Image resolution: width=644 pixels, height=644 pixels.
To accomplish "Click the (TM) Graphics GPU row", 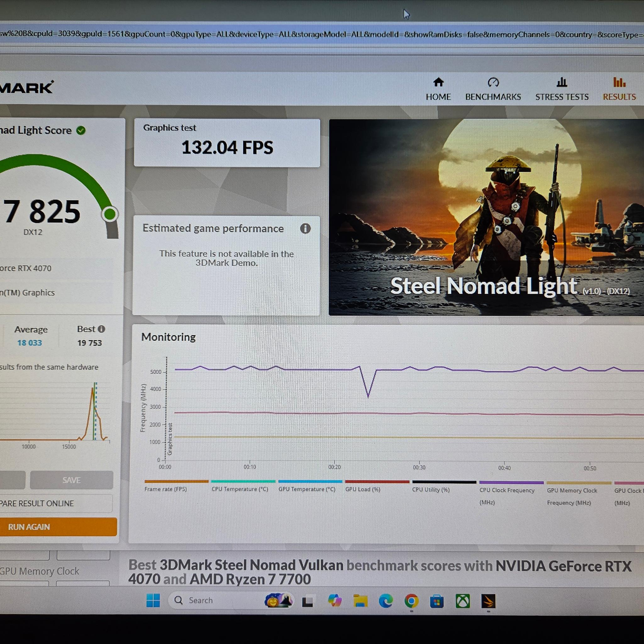I will point(56,293).
